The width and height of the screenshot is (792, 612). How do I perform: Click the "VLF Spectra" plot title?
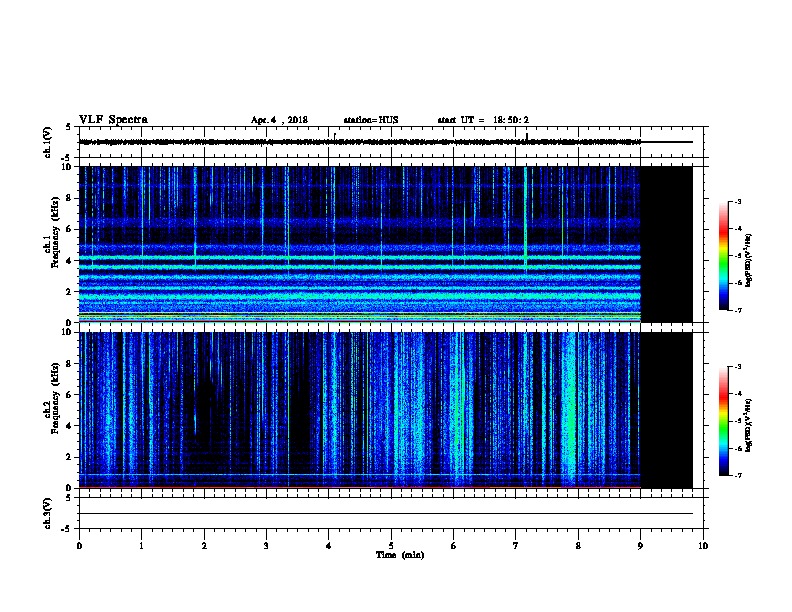click(x=113, y=120)
